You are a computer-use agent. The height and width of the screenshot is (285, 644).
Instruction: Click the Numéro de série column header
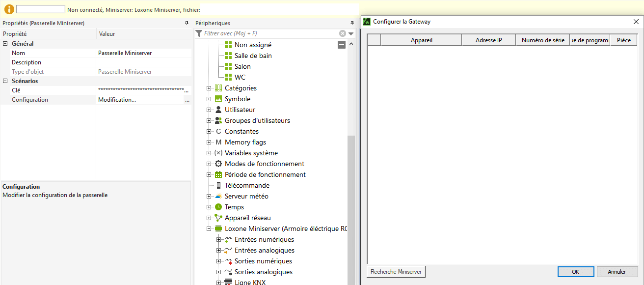(x=542, y=40)
